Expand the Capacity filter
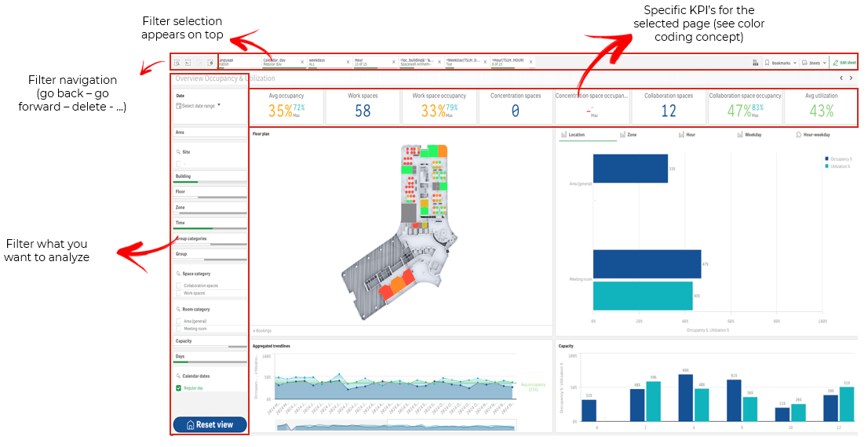Viewport: 868px width, 447px height. 210,343
